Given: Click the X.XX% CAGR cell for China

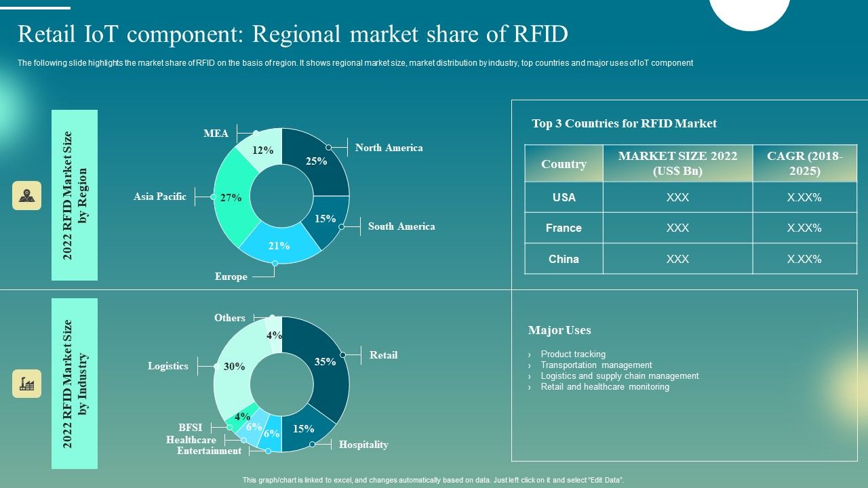Looking at the screenshot, I should 805,259.
